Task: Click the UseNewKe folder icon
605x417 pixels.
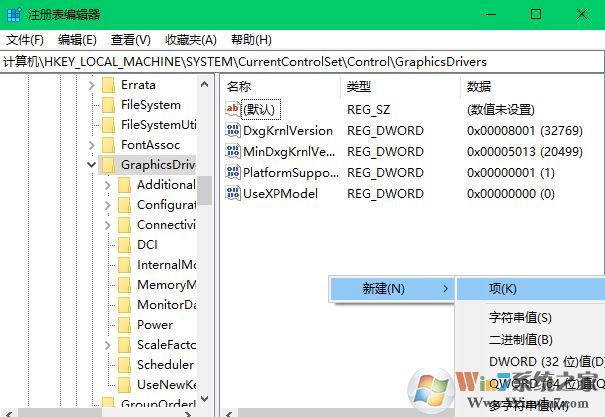Action: pyautogui.click(x=124, y=385)
